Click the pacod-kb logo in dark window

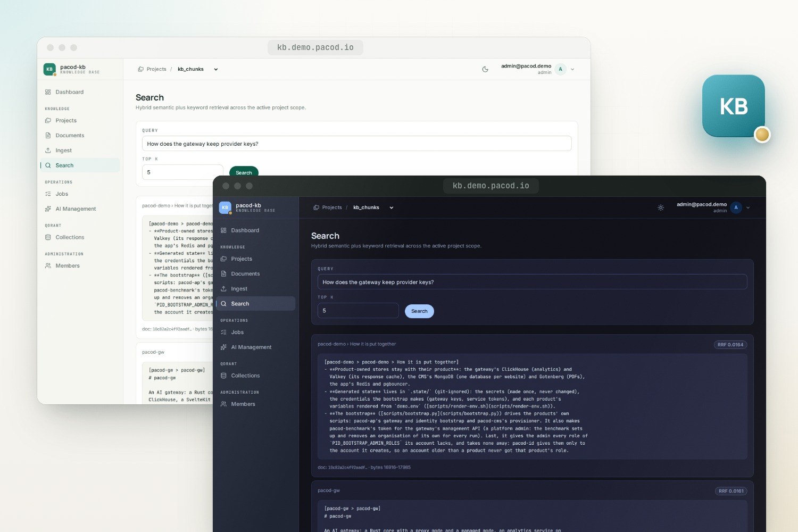[x=225, y=207]
